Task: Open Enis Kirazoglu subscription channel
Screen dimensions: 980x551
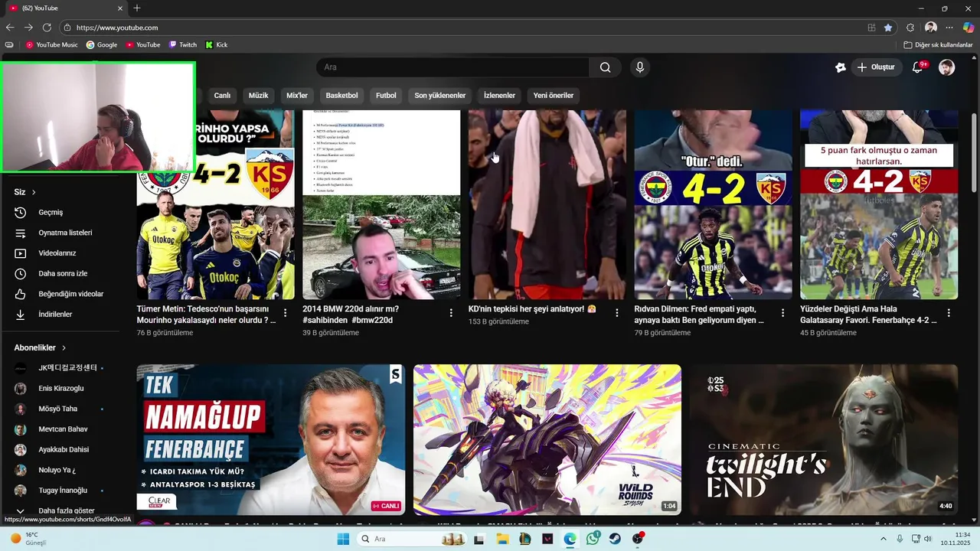Action: pos(60,388)
